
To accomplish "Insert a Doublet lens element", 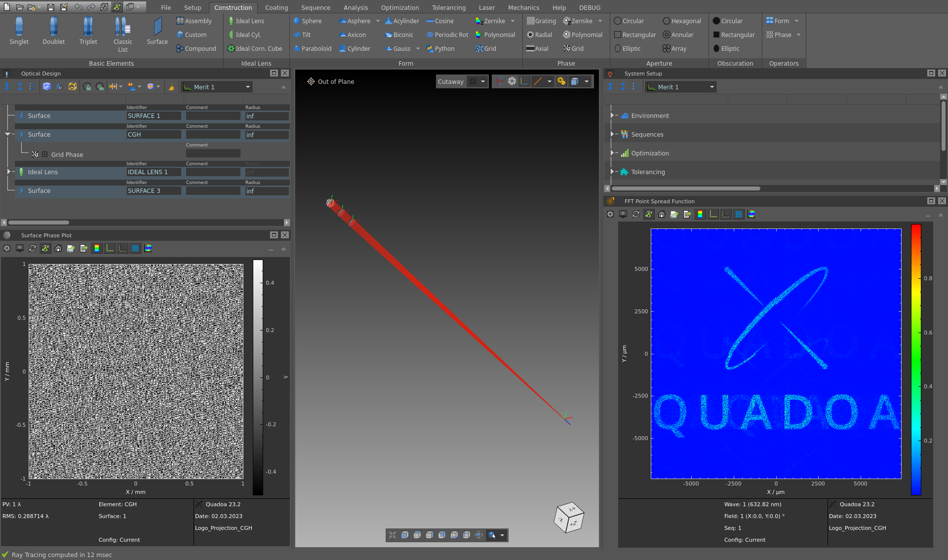I will [x=53, y=31].
